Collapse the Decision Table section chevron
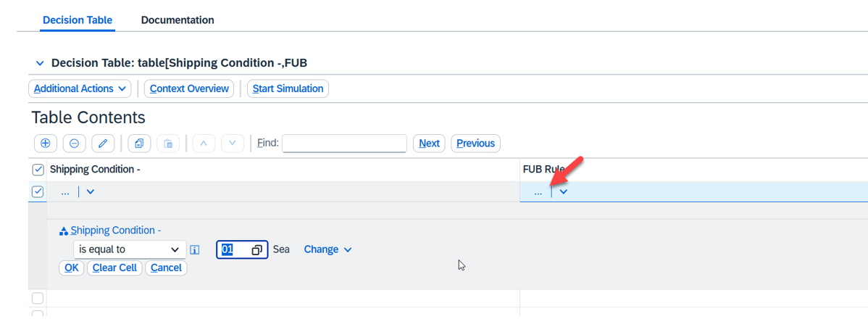This screenshot has width=868, height=327. pyautogui.click(x=40, y=64)
